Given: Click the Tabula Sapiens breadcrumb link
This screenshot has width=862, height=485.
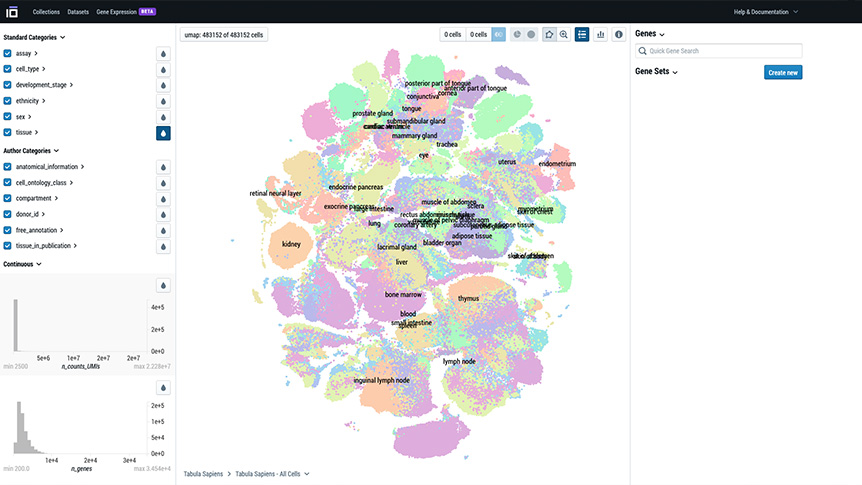Looking at the screenshot, I should [x=203, y=473].
